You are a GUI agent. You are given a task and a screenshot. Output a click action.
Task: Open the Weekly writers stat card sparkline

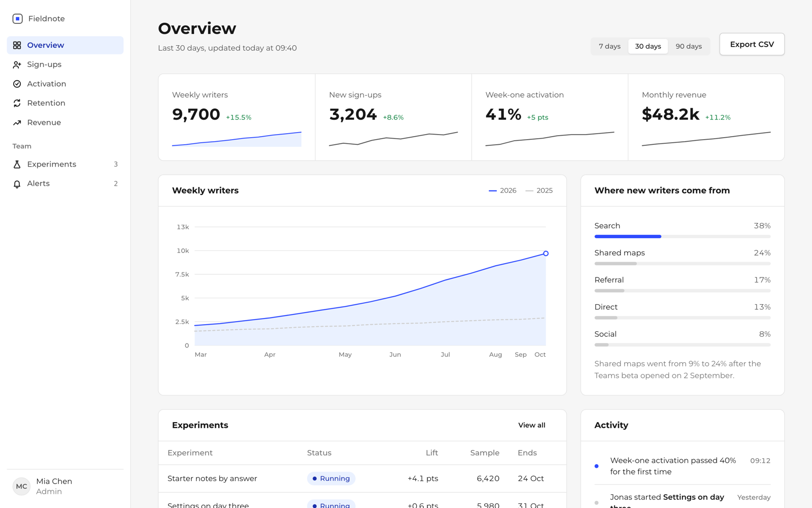tap(236, 139)
